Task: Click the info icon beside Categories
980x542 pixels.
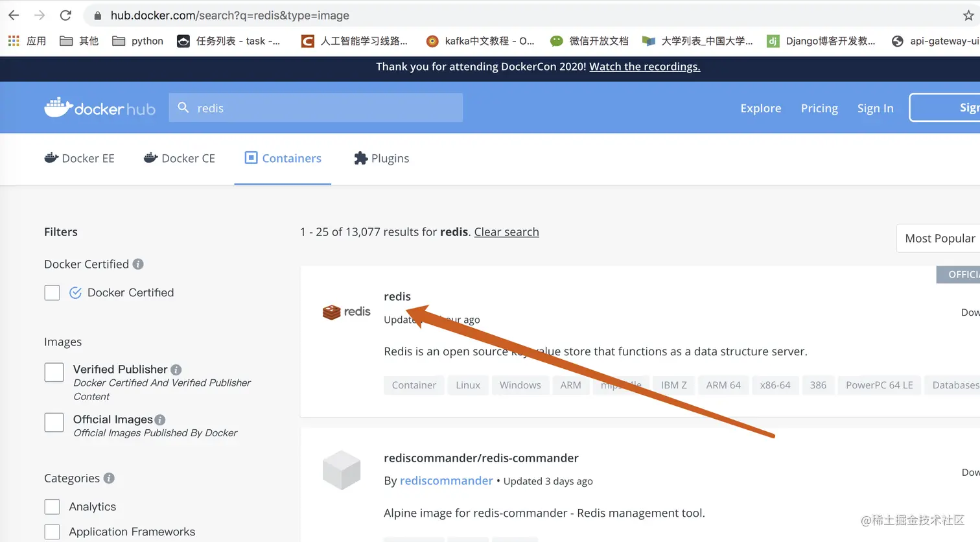Action: 109,478
